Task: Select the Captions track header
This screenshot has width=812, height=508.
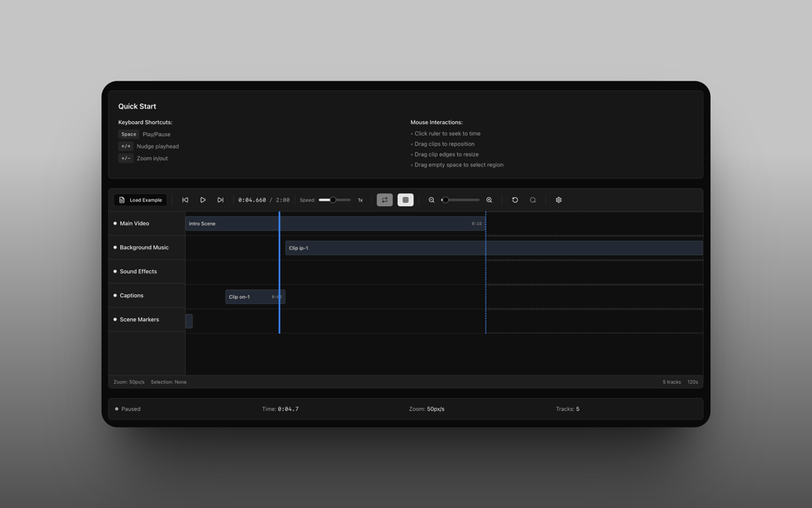Action: coord(147,296)
